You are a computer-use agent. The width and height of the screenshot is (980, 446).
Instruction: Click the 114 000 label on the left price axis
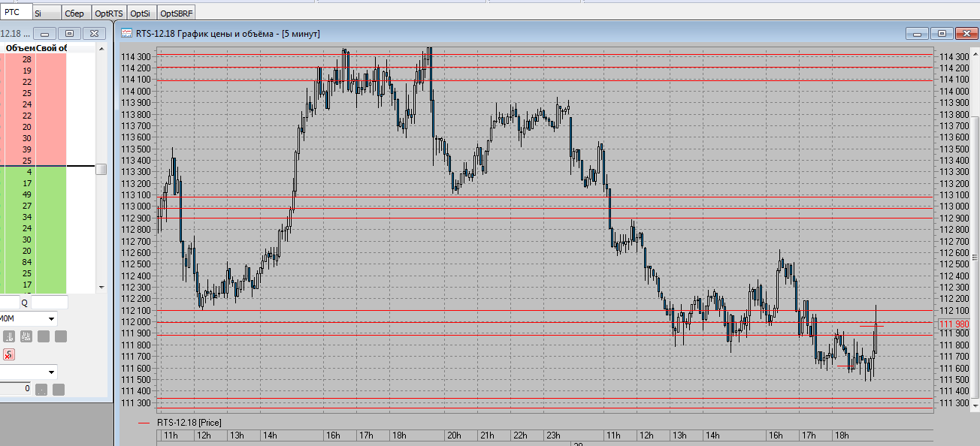pyautogui.click(x=136, y=91)
